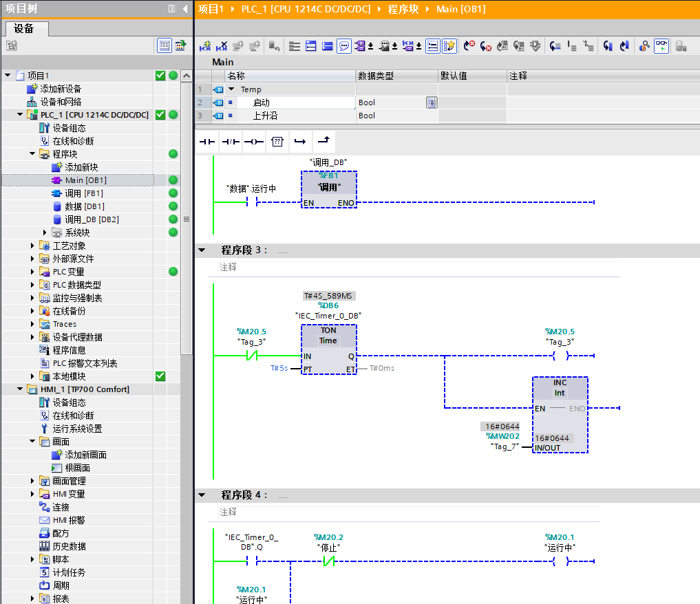Image resolution: width=700 pixels, height=604 pixels.
Task: Click the close branch icon
Action: click(x=324, y=142)
